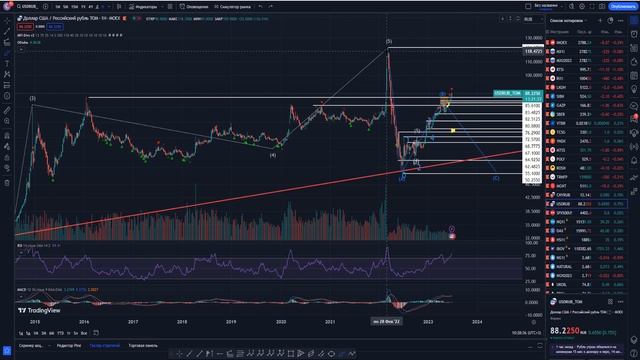Open the quick search icon
Viewport: 640px width, 360px height.
coord(572,7)
